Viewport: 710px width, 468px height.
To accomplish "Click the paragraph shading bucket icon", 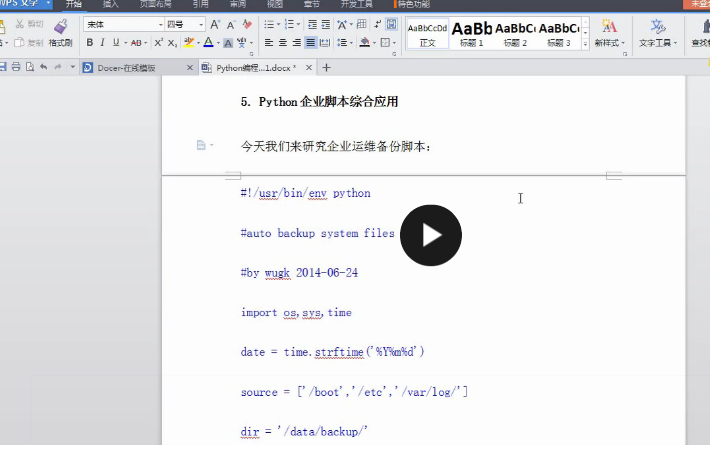I will [365, 43].
